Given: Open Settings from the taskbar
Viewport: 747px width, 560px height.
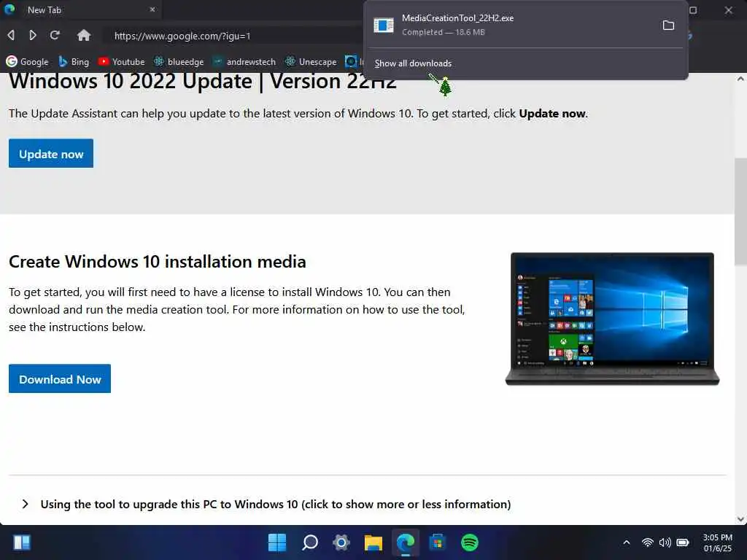Looking at the screenshot, I should (341, 542).
